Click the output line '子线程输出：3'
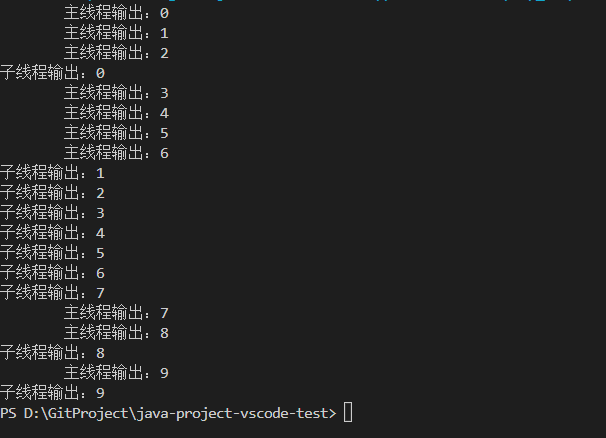The image size is (606, 438). [x=53, y=213]
